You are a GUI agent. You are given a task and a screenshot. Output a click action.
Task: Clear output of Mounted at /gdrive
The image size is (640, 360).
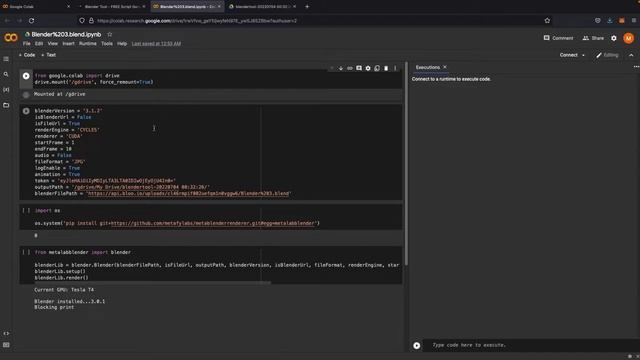[26, 95]
